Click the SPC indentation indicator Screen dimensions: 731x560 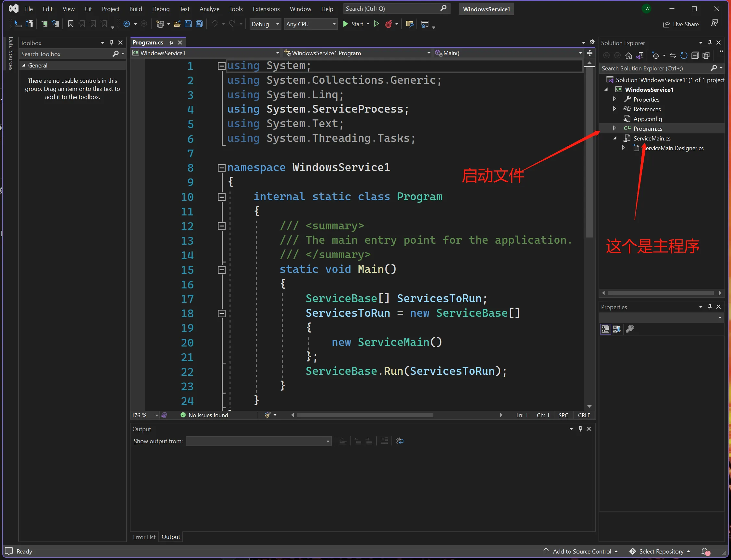pos(563,415)
